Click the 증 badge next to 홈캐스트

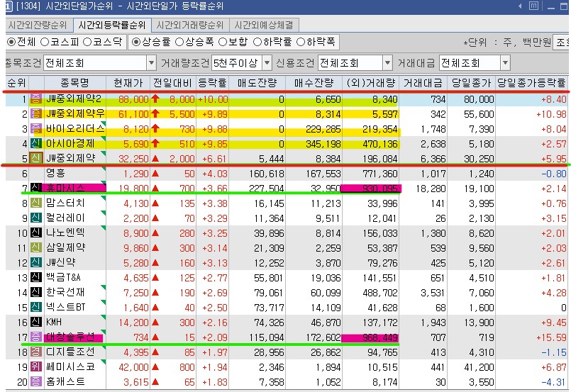click(x=35, y=382)
